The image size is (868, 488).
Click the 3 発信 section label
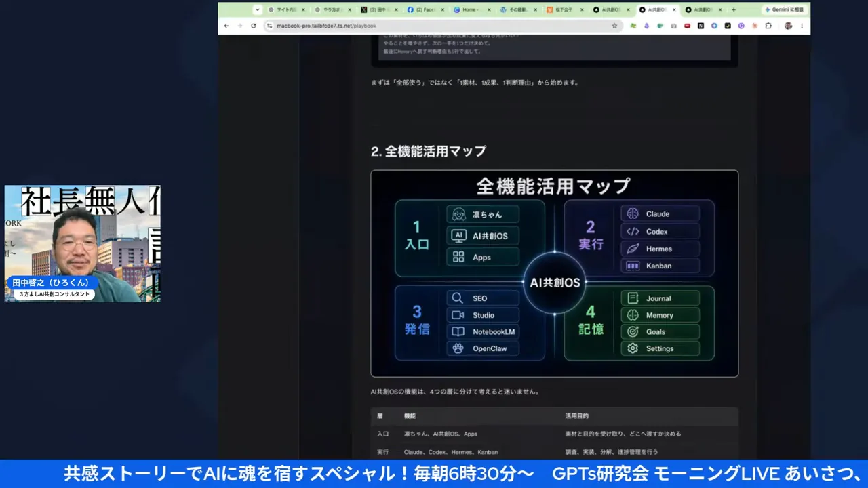coord(417,321)
